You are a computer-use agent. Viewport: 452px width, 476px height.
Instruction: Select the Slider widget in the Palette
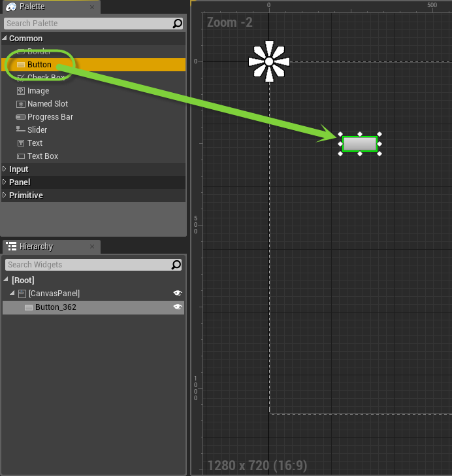pos(93,130)
